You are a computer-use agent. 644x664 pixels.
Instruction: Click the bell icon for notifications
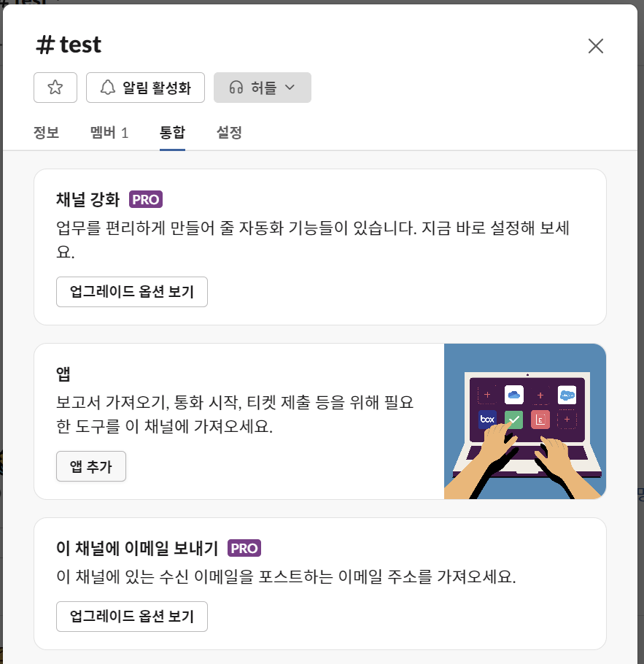click(x=107, y=88)
